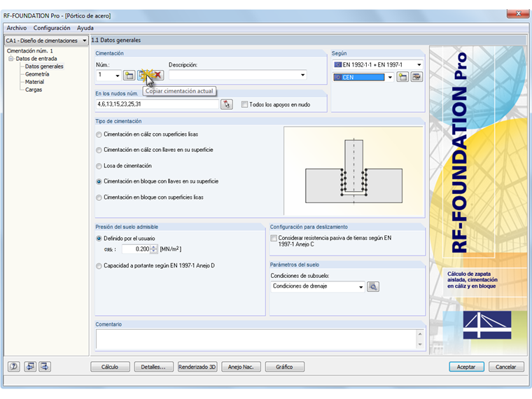
Task: Select Cimentación en cáliz con llaves option
Action: tap(99, 150)
